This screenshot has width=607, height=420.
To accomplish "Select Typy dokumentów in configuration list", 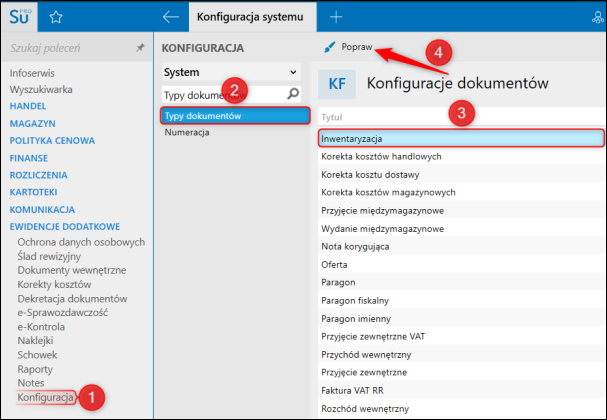I will (235, 116).
